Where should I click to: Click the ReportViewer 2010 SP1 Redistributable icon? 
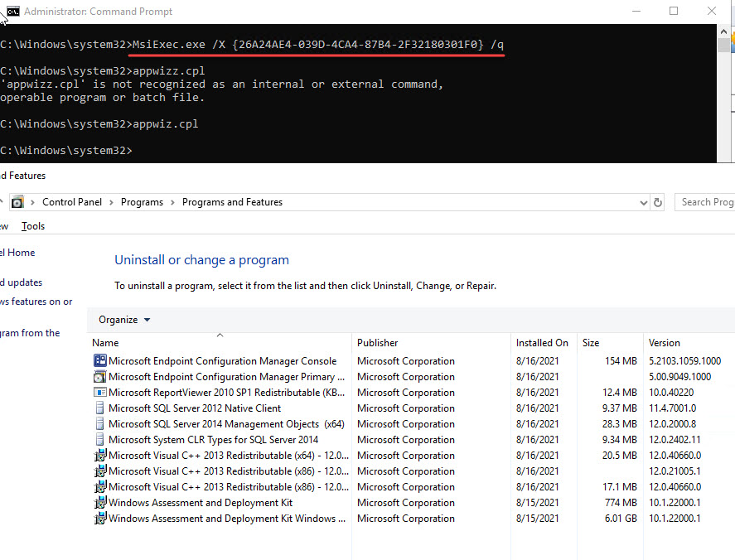(100, 393)
